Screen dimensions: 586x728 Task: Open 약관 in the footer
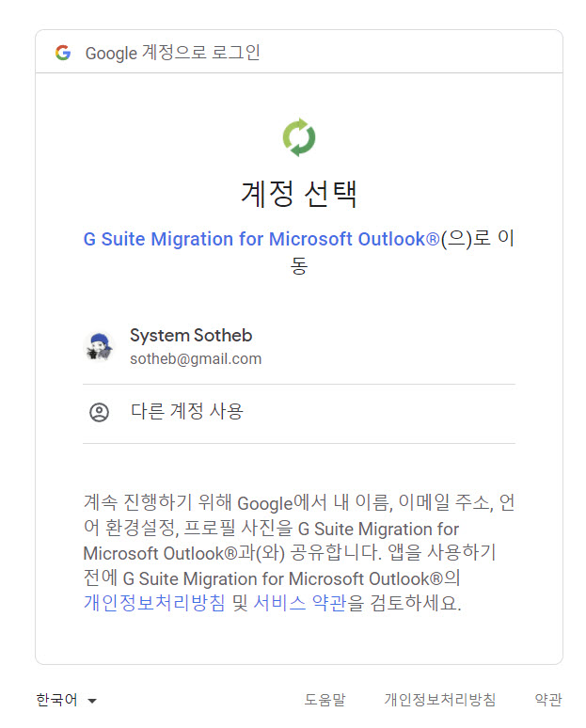[x=548, y=699]
